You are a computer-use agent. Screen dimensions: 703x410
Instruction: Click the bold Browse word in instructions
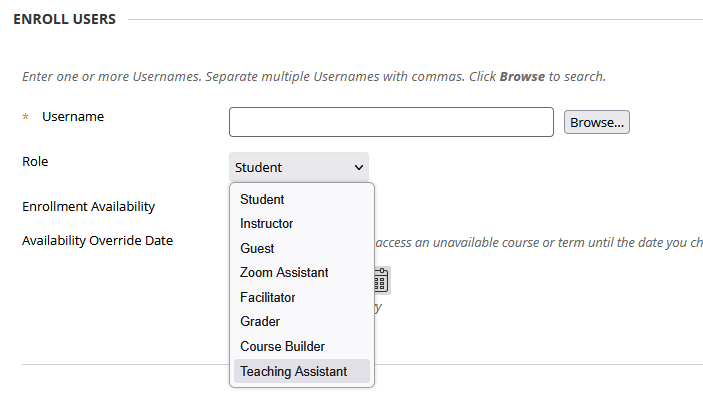click(x=522, y=76)
